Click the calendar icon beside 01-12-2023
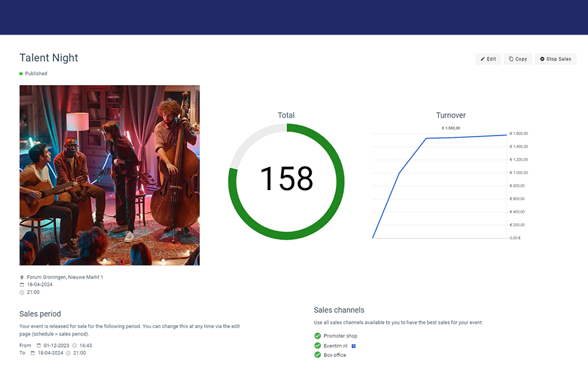Screen dimensions: 588x378 point(38,346)
